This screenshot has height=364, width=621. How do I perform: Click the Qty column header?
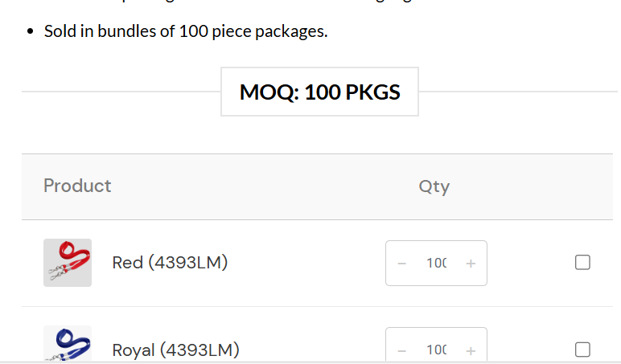pyautogui.click(x=434, y=186)
